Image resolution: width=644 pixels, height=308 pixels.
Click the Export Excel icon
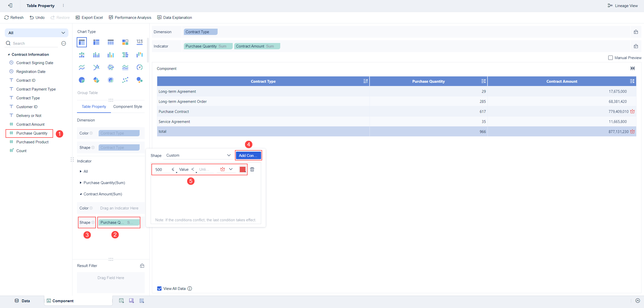[x=78, y=18]
